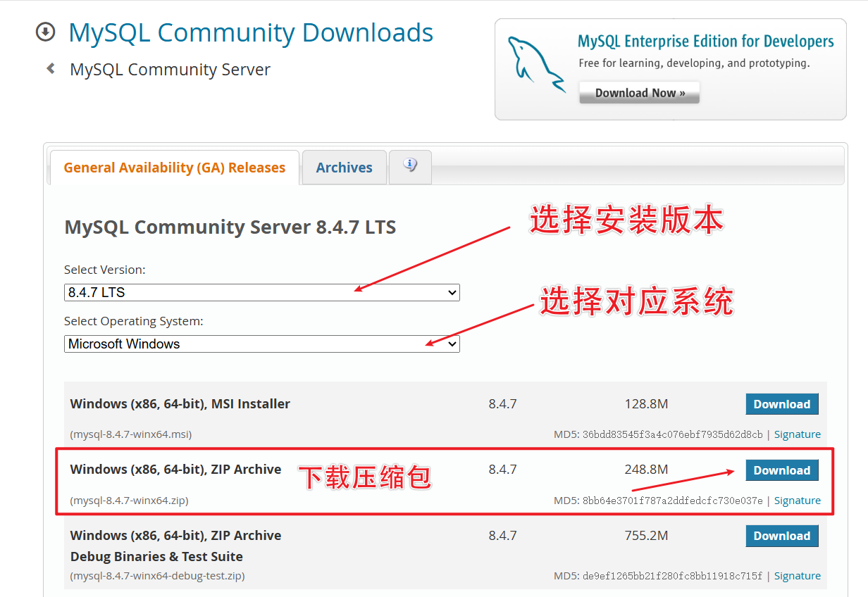Open the information icon tab

(410, 167)
